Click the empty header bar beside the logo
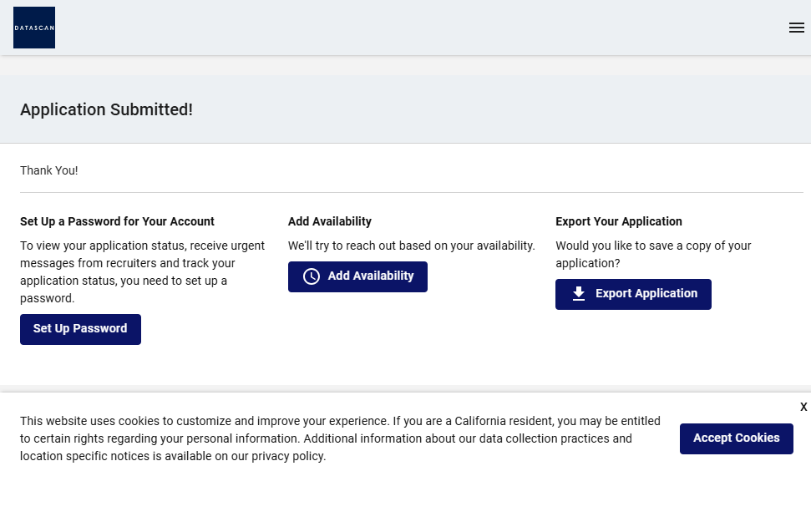Image resolution: width=811 pixels, height=532 pixels. (x=418, y=28)
